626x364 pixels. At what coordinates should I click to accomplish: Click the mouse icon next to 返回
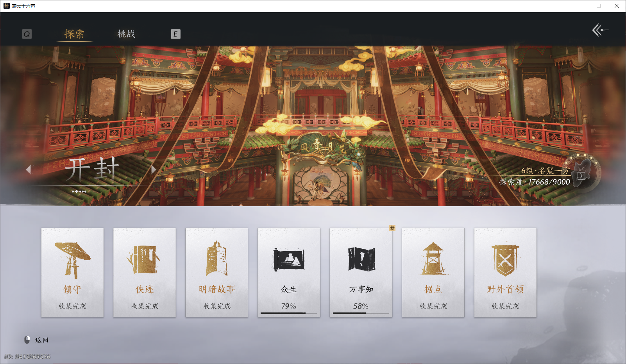coord(27,339)
